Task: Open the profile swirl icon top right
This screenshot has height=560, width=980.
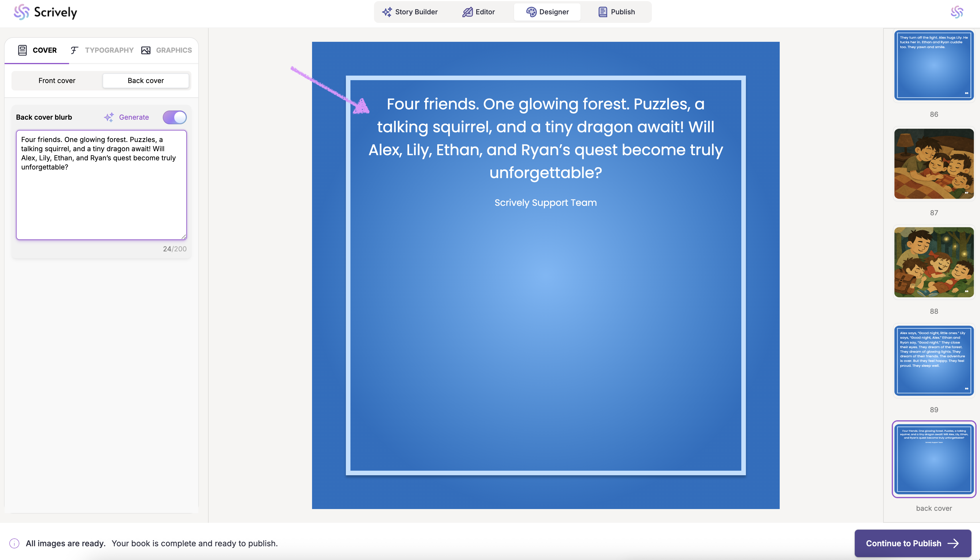Action: tap(957, 12)
